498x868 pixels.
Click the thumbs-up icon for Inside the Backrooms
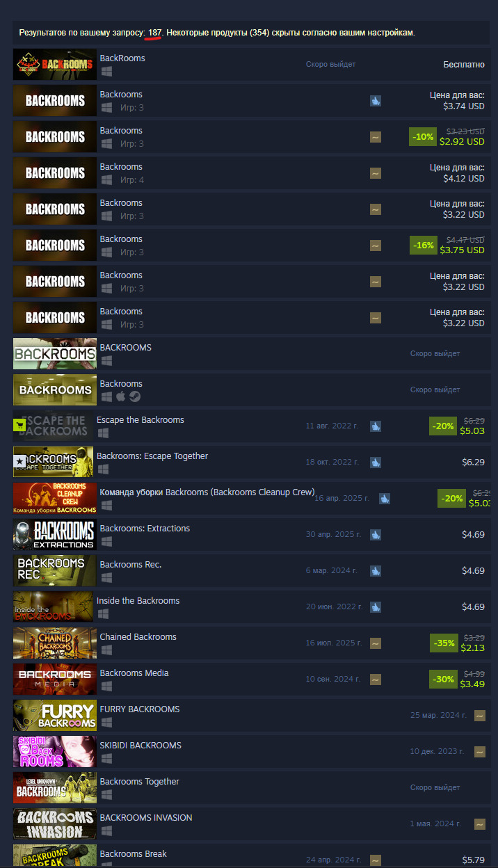pos(376,606)
